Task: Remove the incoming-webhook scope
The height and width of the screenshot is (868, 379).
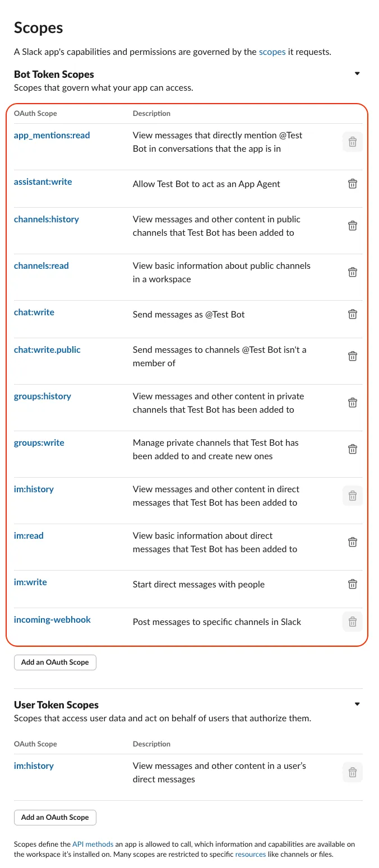Action: coord(353,622)
